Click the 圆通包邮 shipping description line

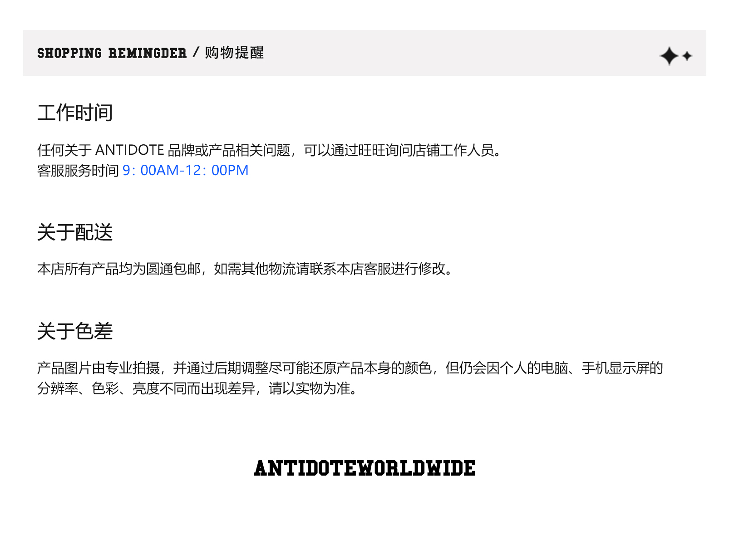click(x=246, y=269)
